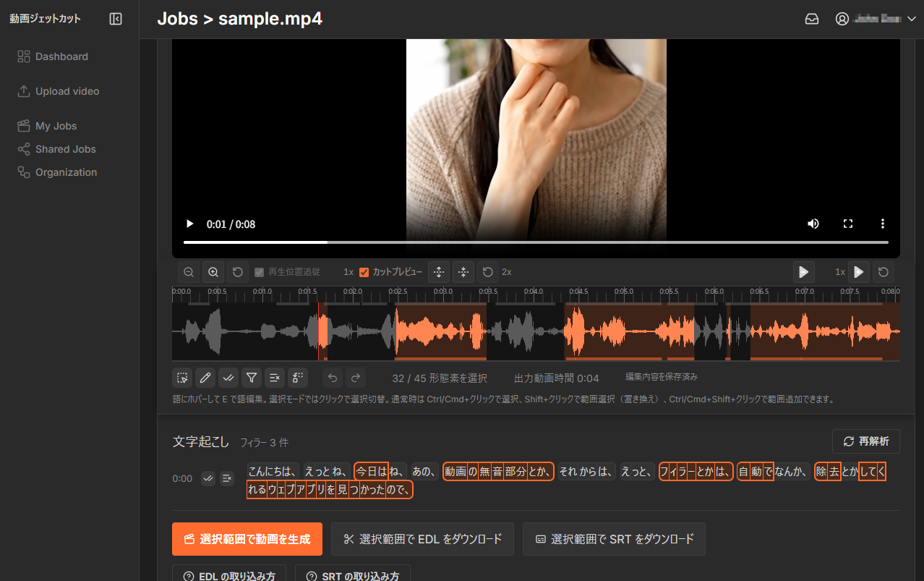This screenshot has height=581, width=924.
Task: Click the contract-inward arrows icon
Action: tap(463, 272)
